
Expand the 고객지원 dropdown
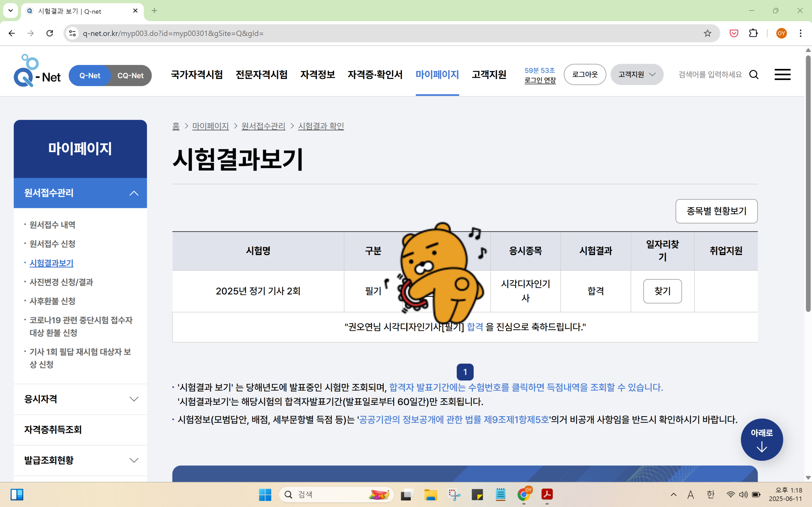tap(637, 74)
